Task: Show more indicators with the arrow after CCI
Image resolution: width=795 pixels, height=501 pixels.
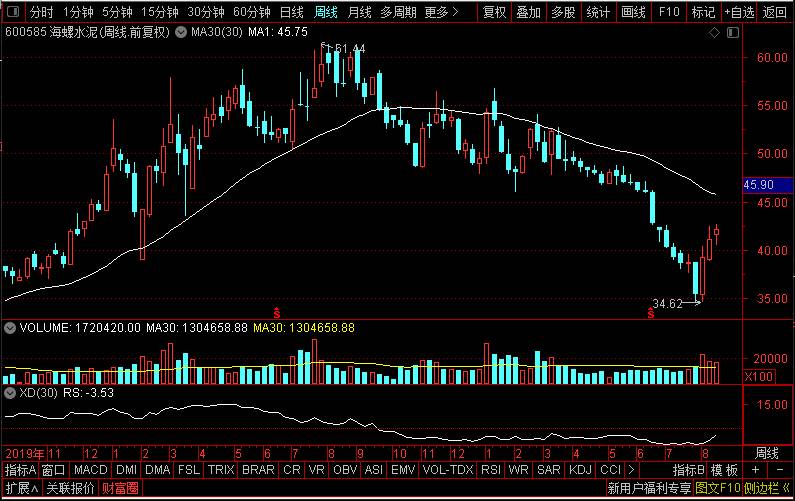Action: 631,470
